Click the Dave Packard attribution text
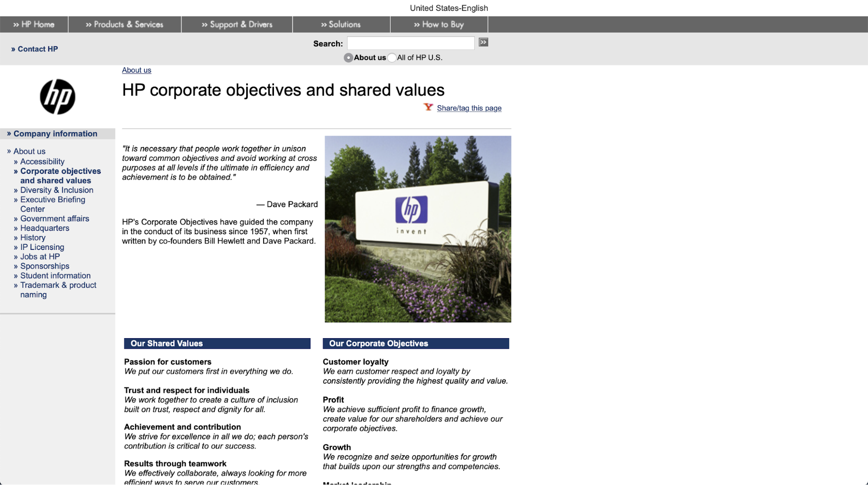 (287, 204)
